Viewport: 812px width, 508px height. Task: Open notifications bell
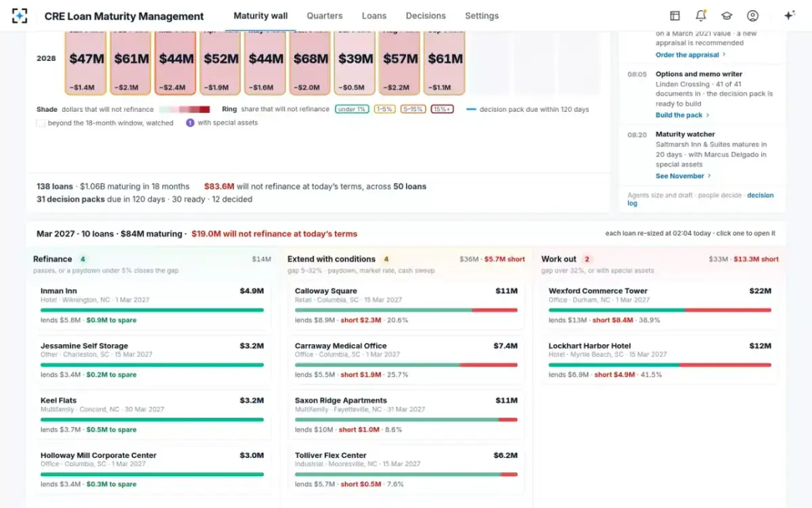701,16
